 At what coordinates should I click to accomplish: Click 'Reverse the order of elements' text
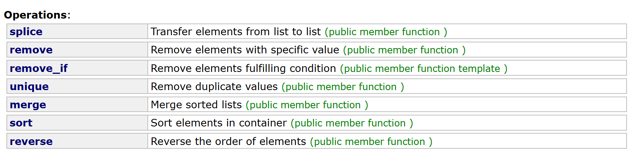[228, 141]
